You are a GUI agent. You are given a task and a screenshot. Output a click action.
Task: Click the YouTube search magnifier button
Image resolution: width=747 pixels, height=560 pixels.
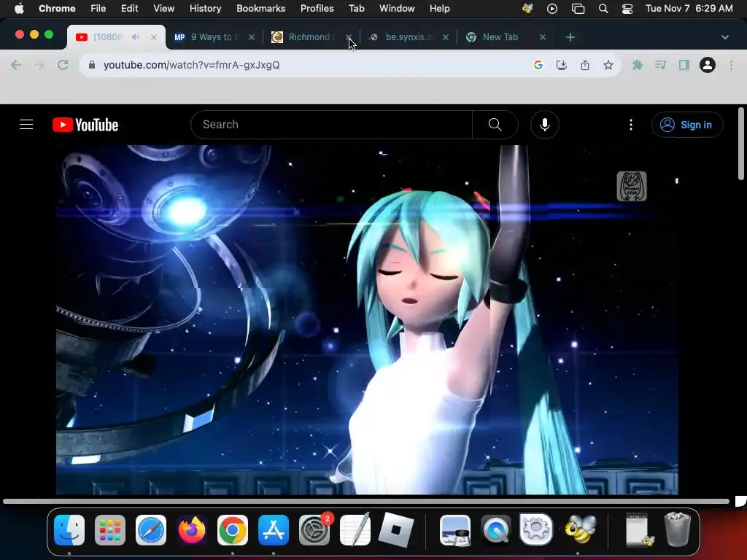pos(495,125)
